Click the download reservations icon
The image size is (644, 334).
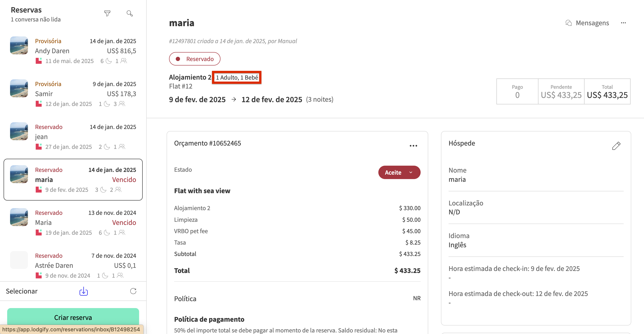83,291
